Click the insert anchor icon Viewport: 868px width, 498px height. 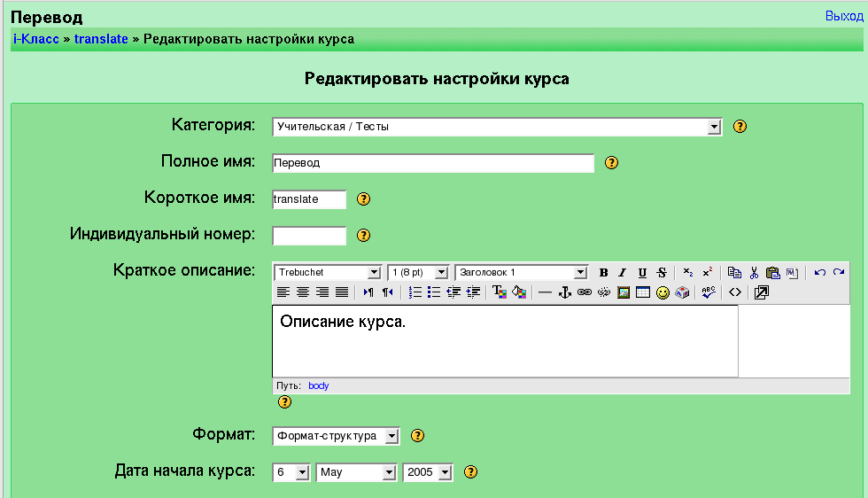coord(564,292)
